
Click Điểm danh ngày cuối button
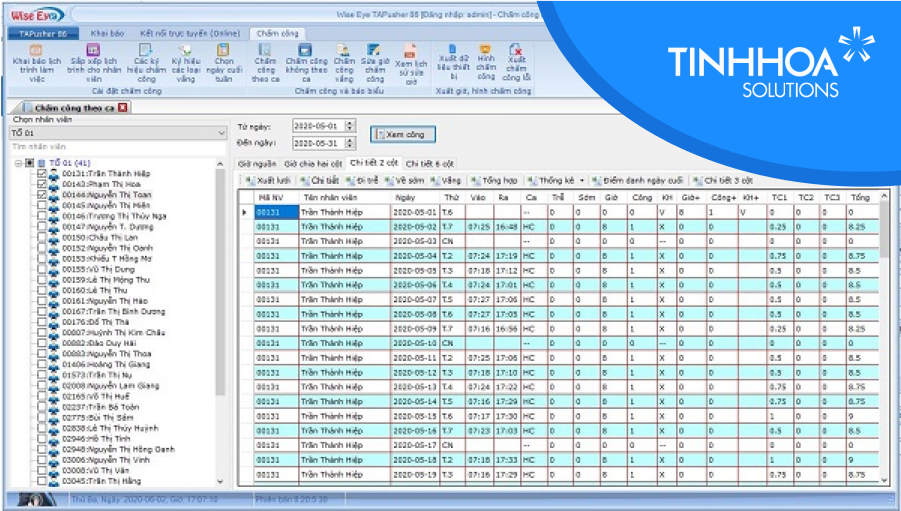[x=637, y=180]
